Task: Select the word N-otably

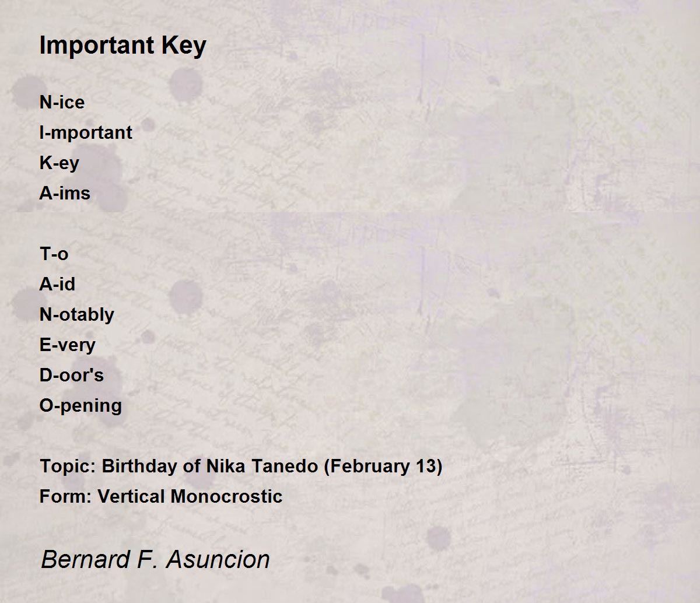Action: 76,315
